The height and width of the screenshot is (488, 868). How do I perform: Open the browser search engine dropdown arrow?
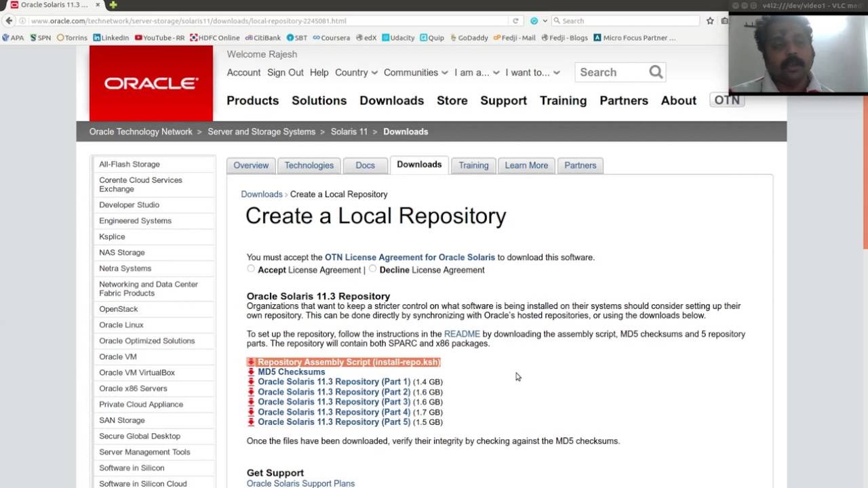544,21
